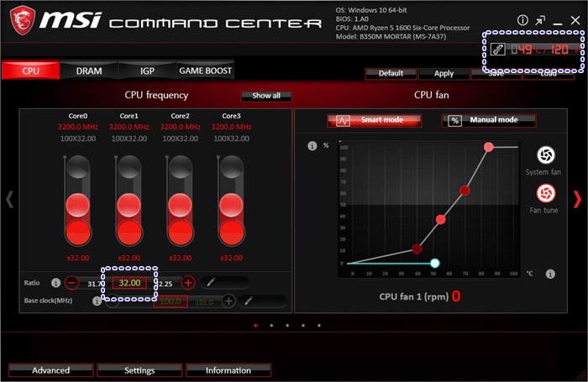Select the CPU tab
Screen dimensions: 588x382
(x=30, y=71)
